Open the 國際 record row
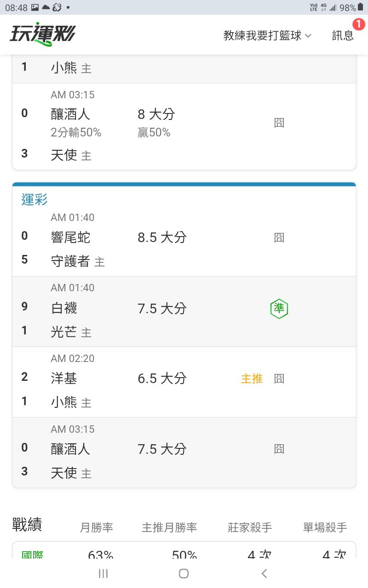The image size is (368, 588). pos(184,551)
